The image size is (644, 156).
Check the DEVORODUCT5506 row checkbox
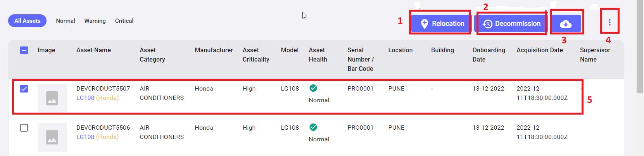24,128
